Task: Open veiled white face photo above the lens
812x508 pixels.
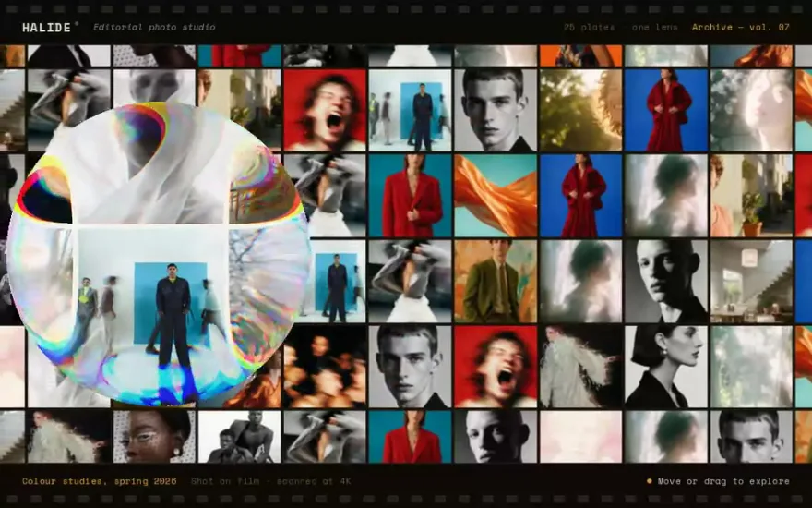Action: click(x=154, y=86)
